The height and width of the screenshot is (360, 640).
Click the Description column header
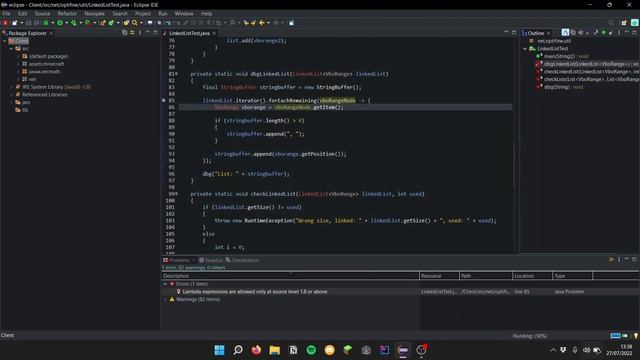[x=291, y=276]
